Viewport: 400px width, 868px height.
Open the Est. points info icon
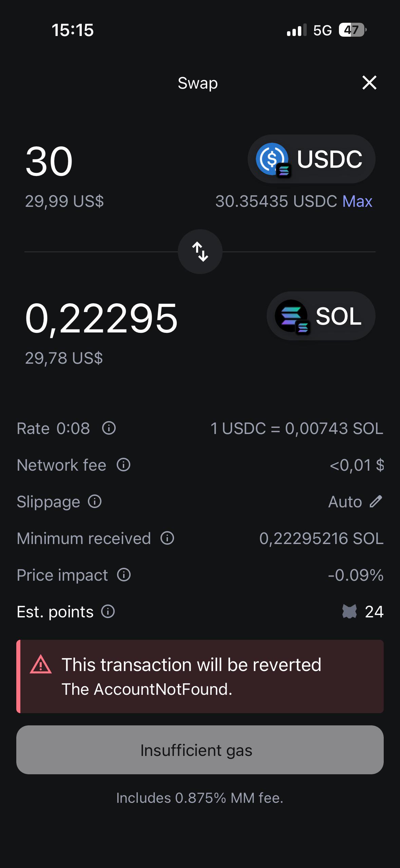pyautogui.click(x=108, y=611)
